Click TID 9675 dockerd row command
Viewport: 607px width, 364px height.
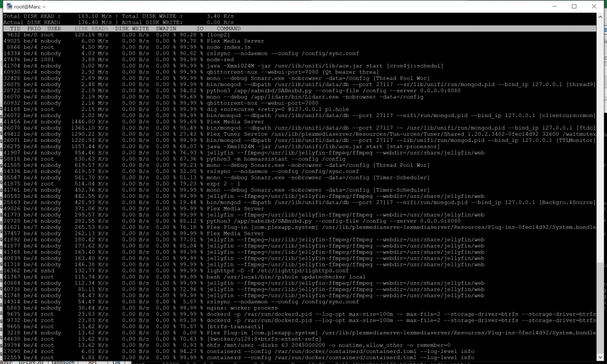[401, 314]
